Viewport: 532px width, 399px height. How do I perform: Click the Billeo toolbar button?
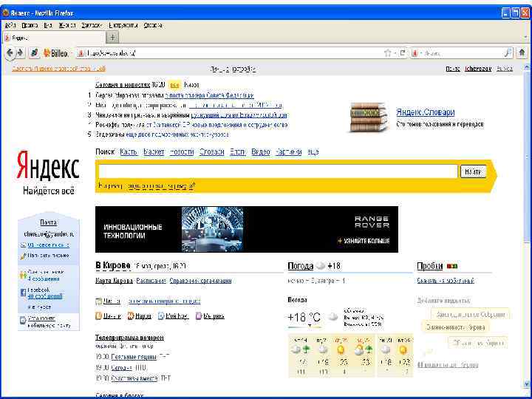pos(56,53)
